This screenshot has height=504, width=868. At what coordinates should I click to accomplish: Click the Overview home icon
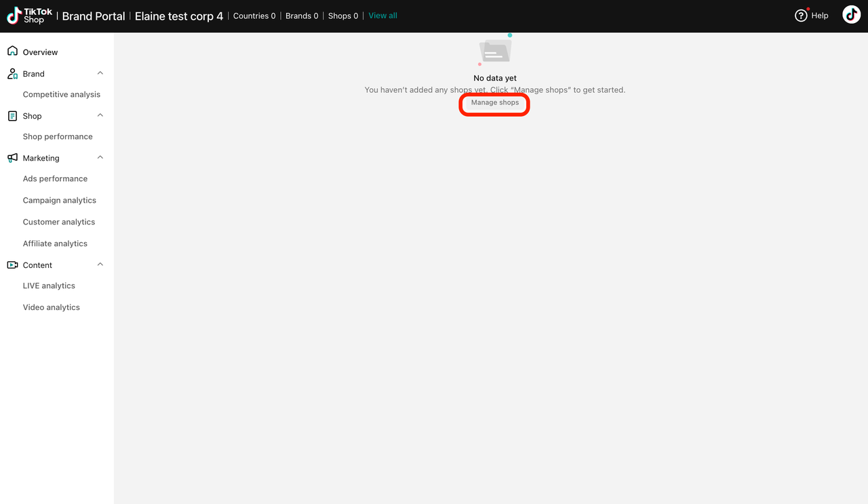[x=12, y=52]
